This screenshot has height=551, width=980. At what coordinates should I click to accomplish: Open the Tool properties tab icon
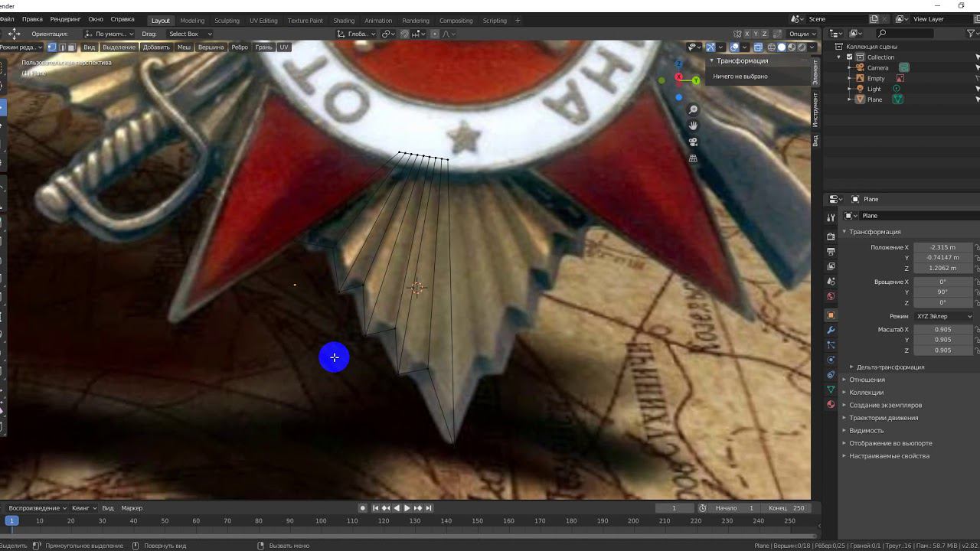pyautogui.click(x=831, y=218)
